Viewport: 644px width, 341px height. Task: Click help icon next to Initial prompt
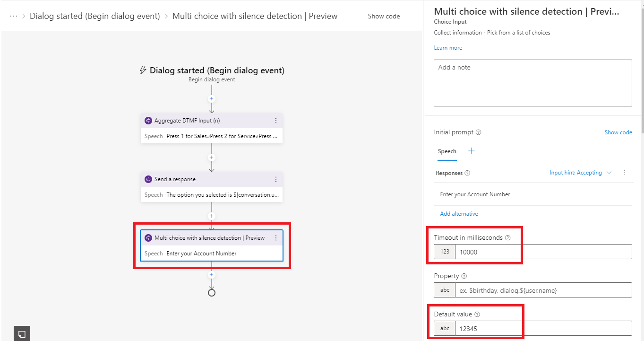point(478,132)
